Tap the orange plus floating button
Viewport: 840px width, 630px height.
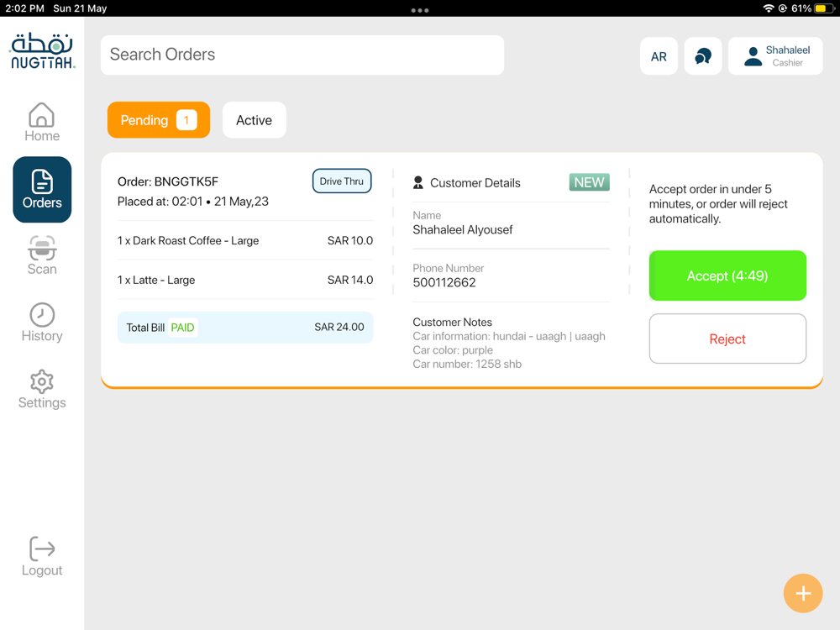(x=802, y=593)
